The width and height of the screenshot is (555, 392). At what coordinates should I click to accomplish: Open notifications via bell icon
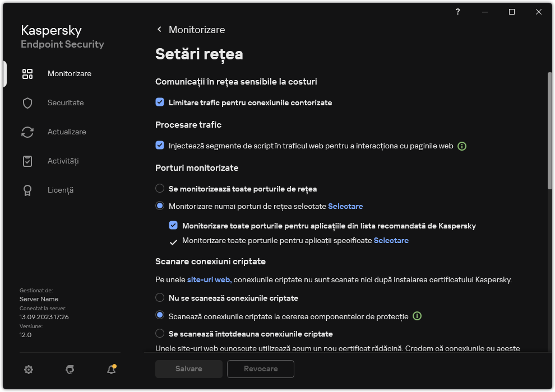point(111,370)
